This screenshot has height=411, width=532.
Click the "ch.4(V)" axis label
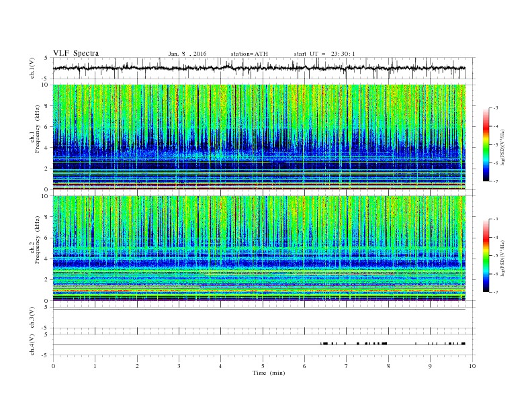point(32,345)
